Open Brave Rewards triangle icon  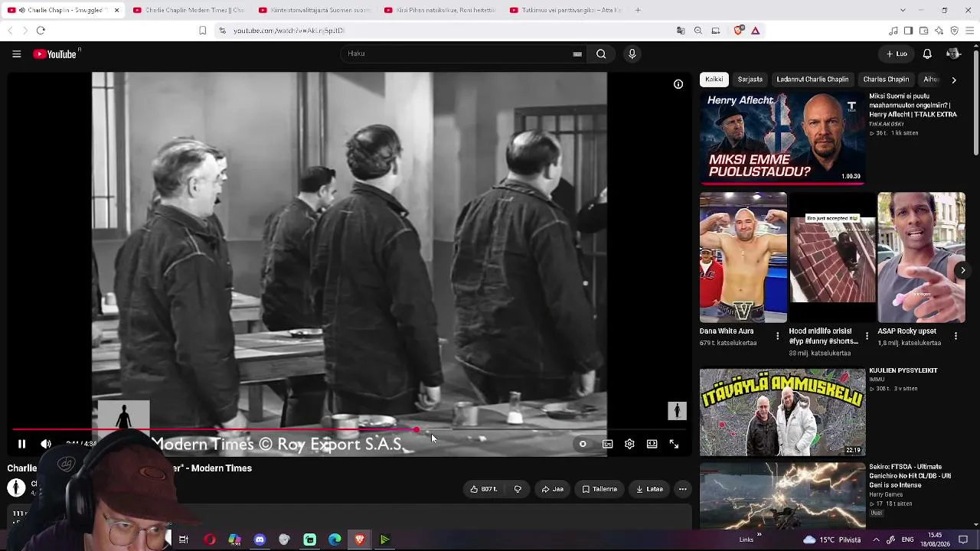coord(755,31)
